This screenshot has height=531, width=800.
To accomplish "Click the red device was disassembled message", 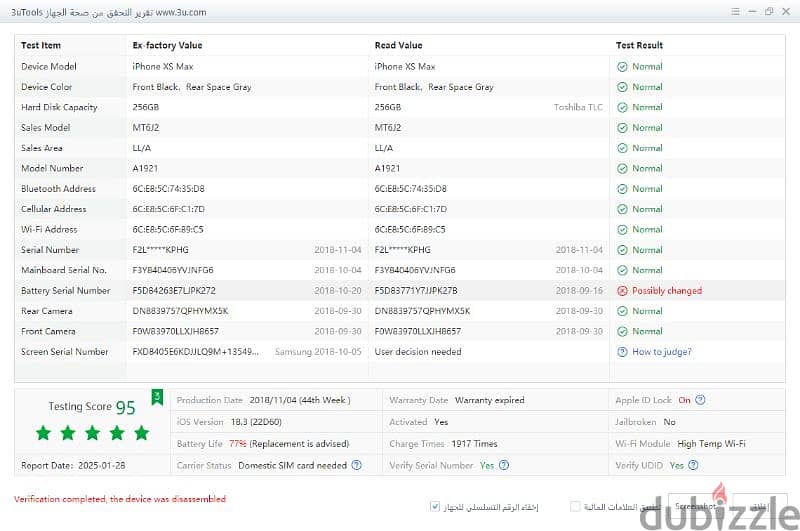I will [119, 499].
